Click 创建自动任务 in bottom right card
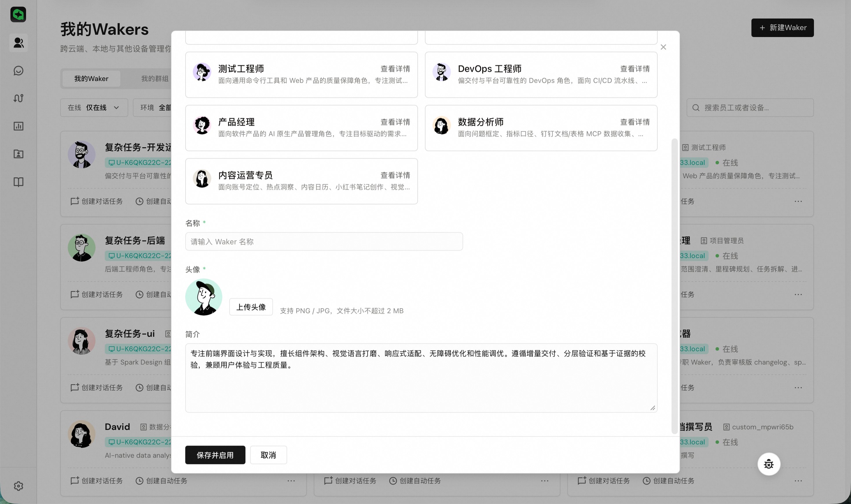This screenshot has height=504, width=851. click(668, 481)
